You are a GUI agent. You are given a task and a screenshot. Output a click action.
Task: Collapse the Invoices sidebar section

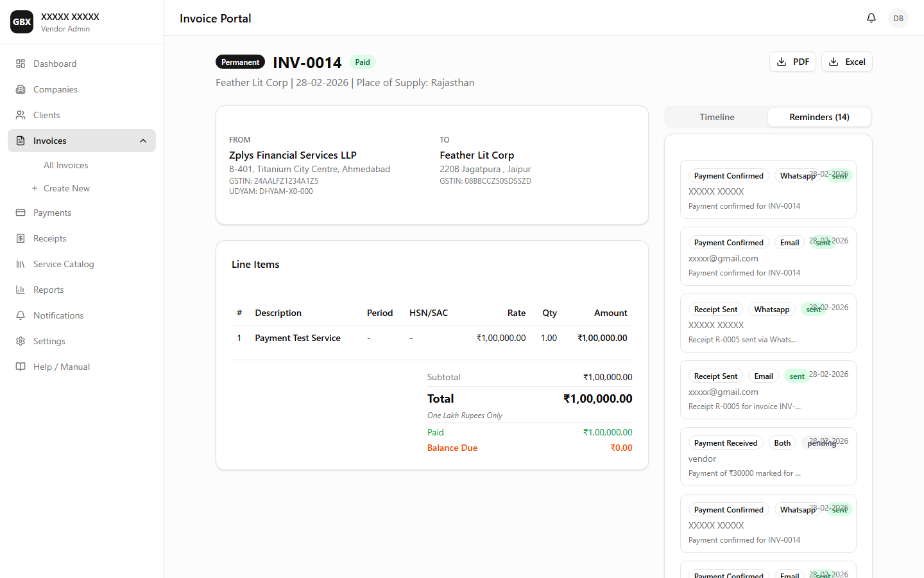tap(143, 141)
